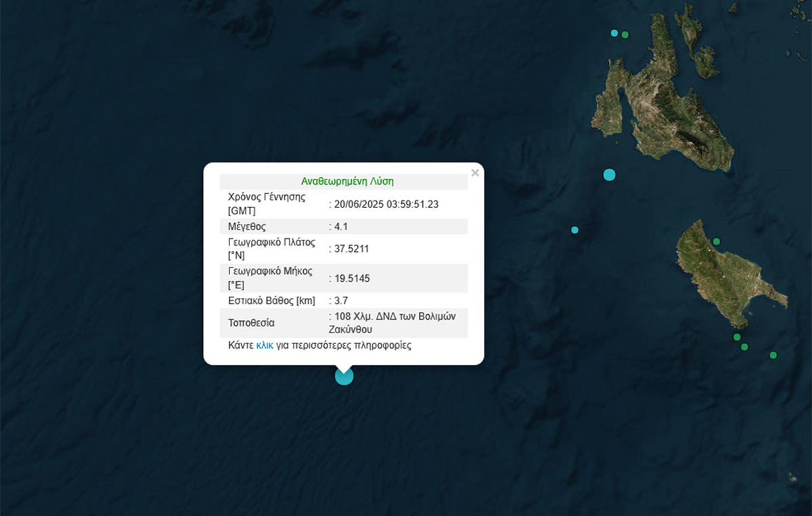Click the green marker nearest Zakynthos's southern tip

[x=737, y=337]
